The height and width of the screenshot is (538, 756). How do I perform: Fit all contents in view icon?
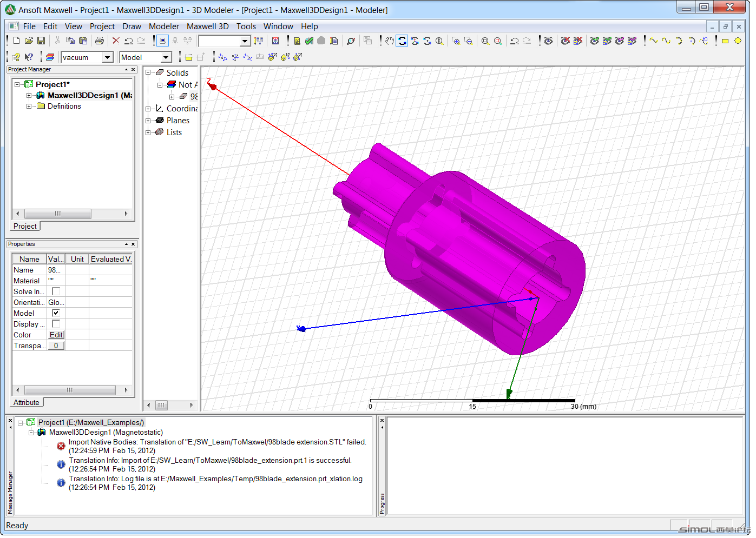pos(485,41)
